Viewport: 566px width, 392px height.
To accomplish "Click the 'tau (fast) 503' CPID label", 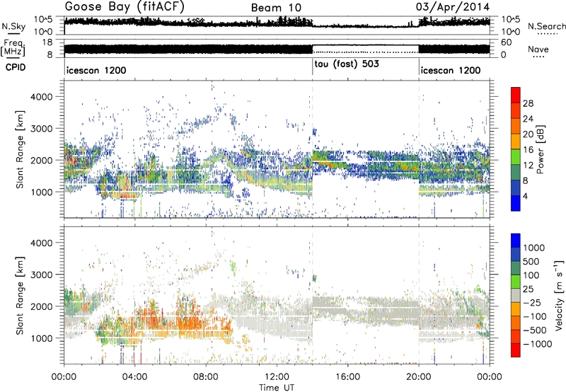I will coord(347,64).
